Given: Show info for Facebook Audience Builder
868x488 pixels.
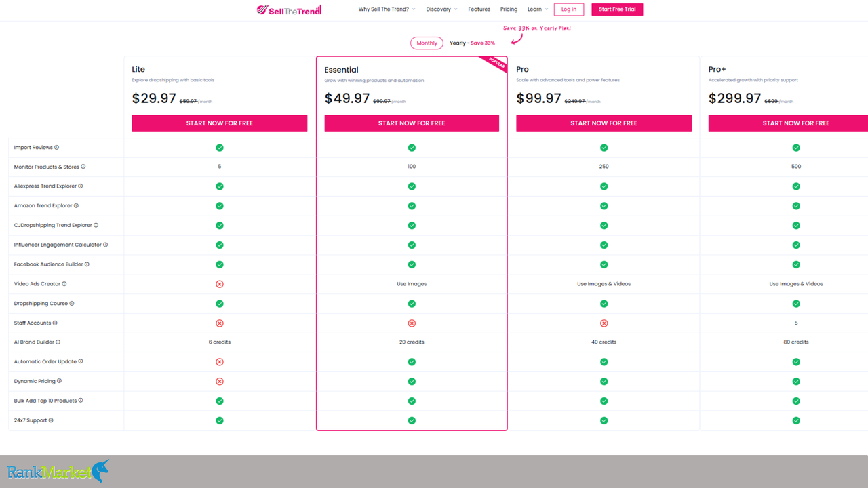Looking at the screenshot, I should 87,264.
